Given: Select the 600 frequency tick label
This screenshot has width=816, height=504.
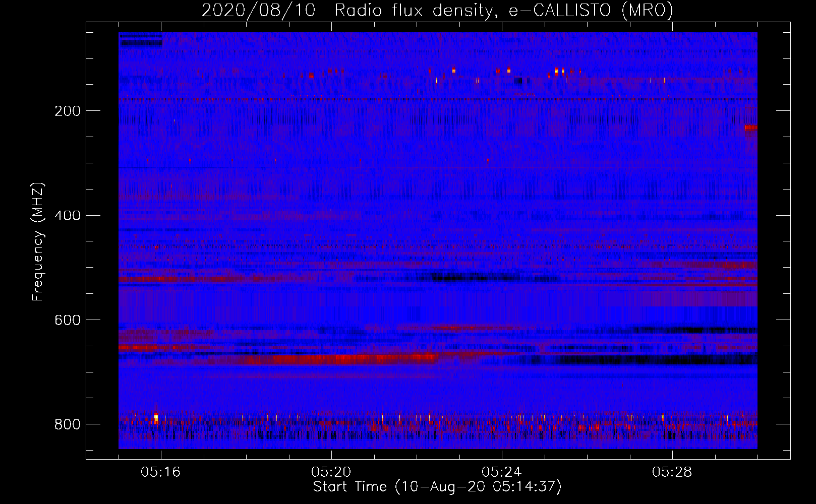Looking at the screenshot, I should tap(68, 321).
